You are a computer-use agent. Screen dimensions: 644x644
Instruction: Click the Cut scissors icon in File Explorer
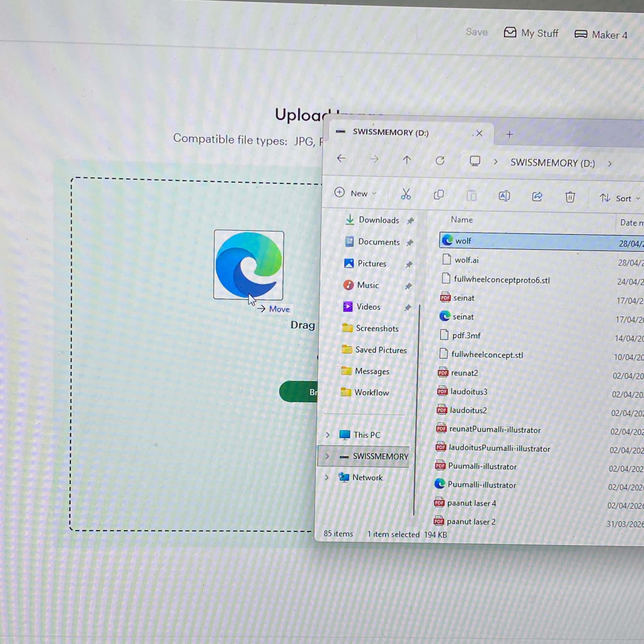click(x=406, y=194)
